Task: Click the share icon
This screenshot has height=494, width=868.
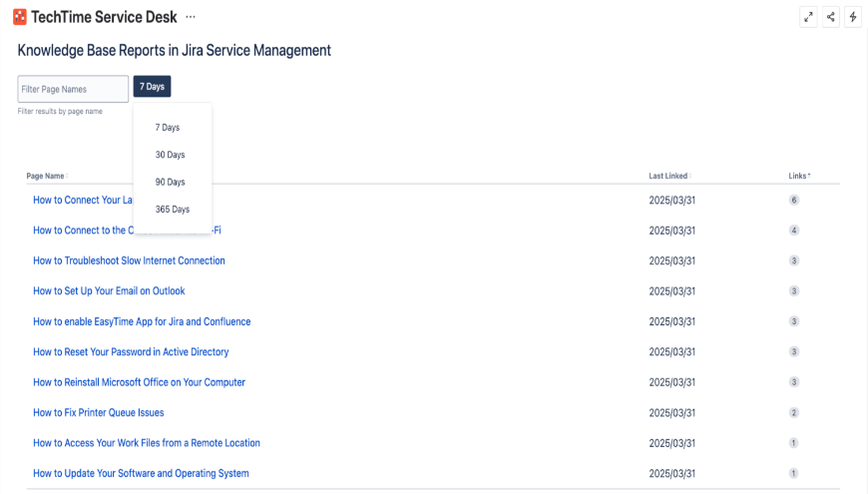Action: [831, 17]
